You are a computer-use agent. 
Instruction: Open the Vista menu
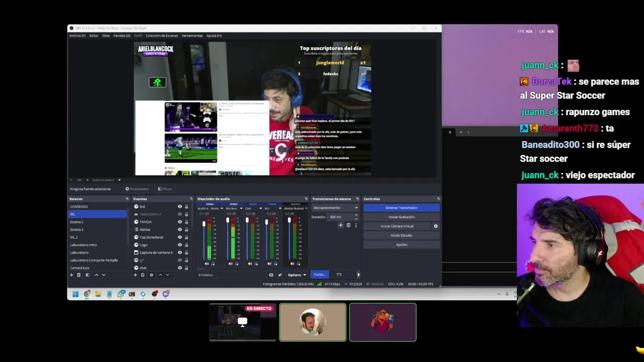tap(106, 36)
